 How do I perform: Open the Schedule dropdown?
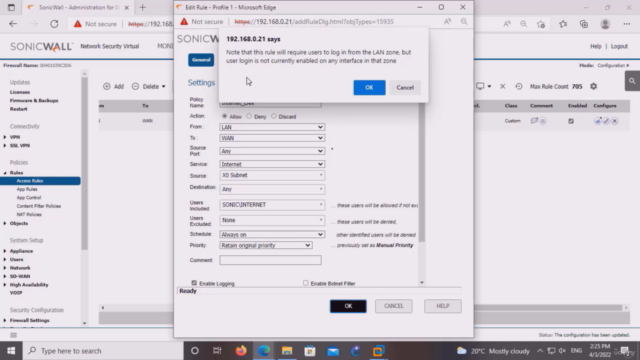[x=272, y=234]
